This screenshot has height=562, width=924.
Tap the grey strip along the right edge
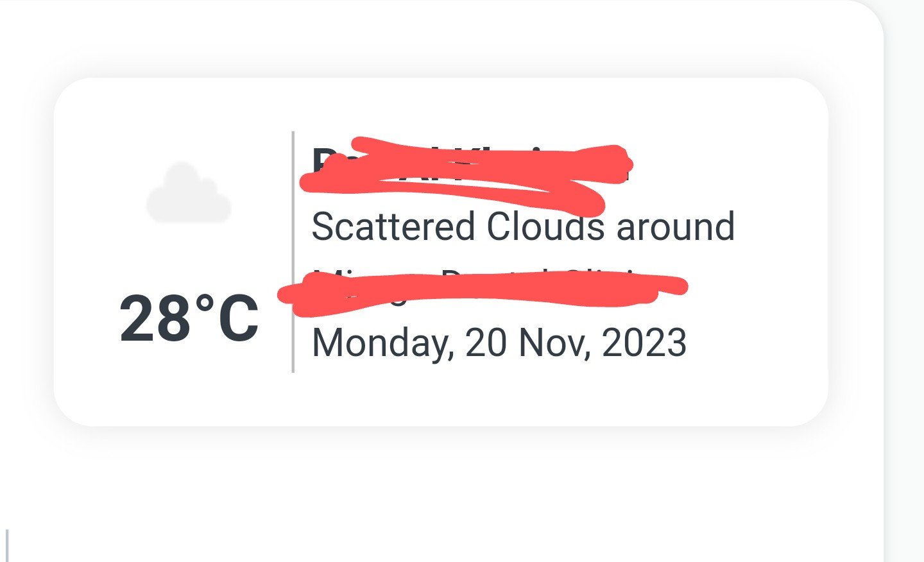pos(905,281)
